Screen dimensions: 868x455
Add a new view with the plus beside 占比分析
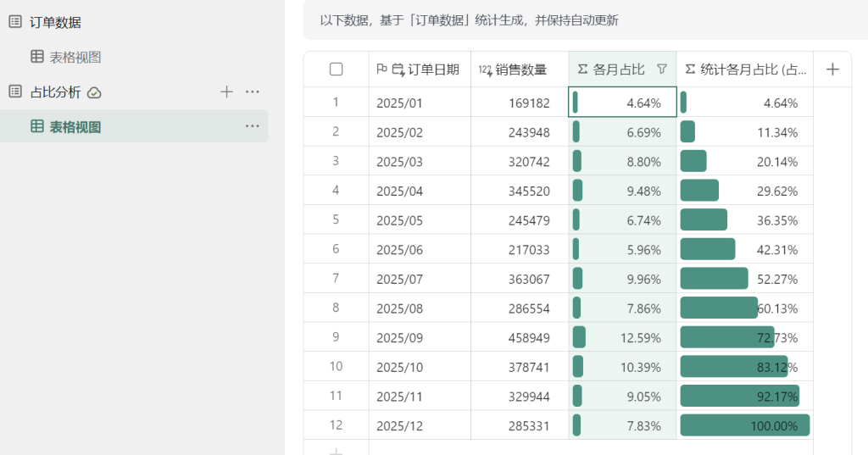[226, 92]
